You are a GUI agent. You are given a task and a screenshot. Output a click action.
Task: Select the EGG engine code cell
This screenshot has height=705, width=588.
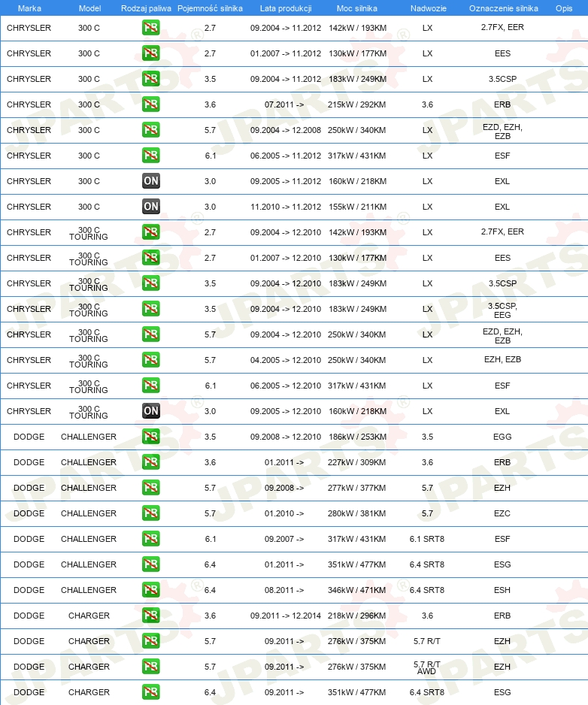[x=502, y=437]
